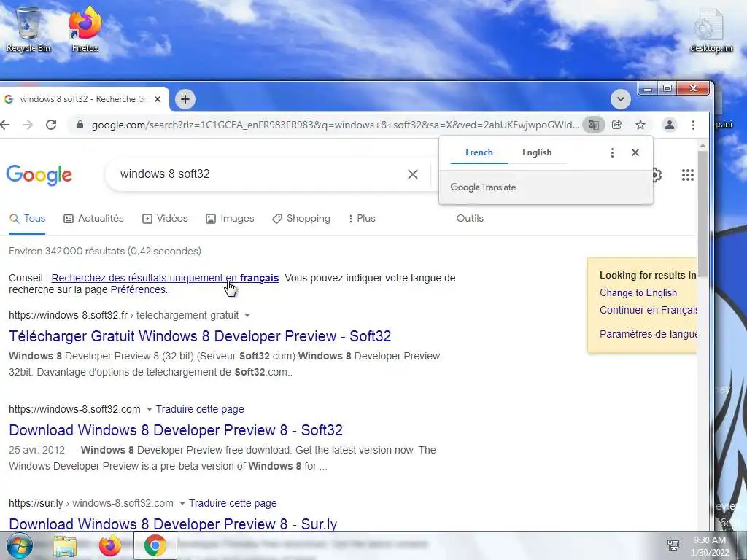Image resolution: width=747 pixels, height=560 pixels.
Task: Open the Recycle Bin desktop icon
Action: [28, 29]
